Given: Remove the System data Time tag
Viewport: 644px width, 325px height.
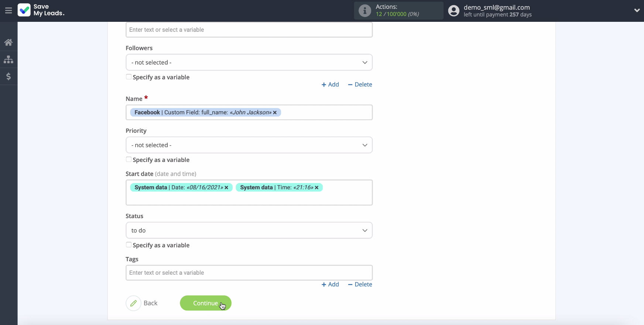Looking at the screenshot, I should pos(316,188).
